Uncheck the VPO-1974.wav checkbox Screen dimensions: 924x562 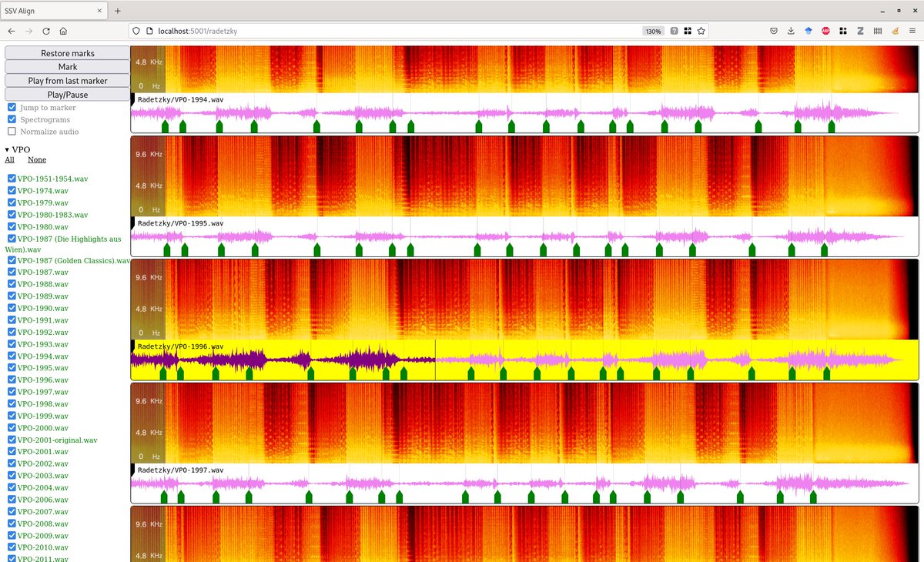pyautogui.click(x=12, y=190)
